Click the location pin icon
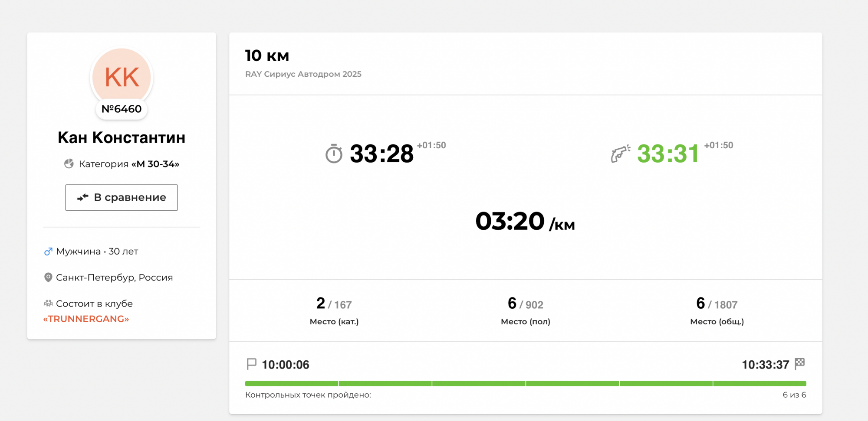 click(x=48, y=277)
